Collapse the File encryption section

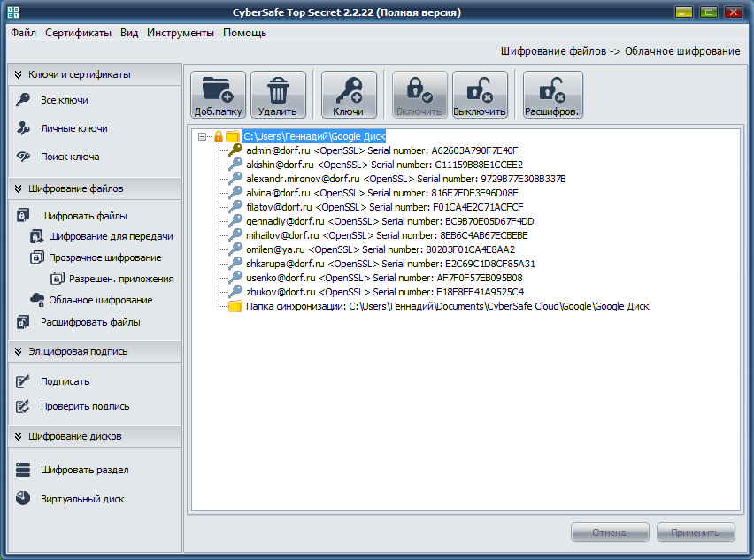(18, 188)
